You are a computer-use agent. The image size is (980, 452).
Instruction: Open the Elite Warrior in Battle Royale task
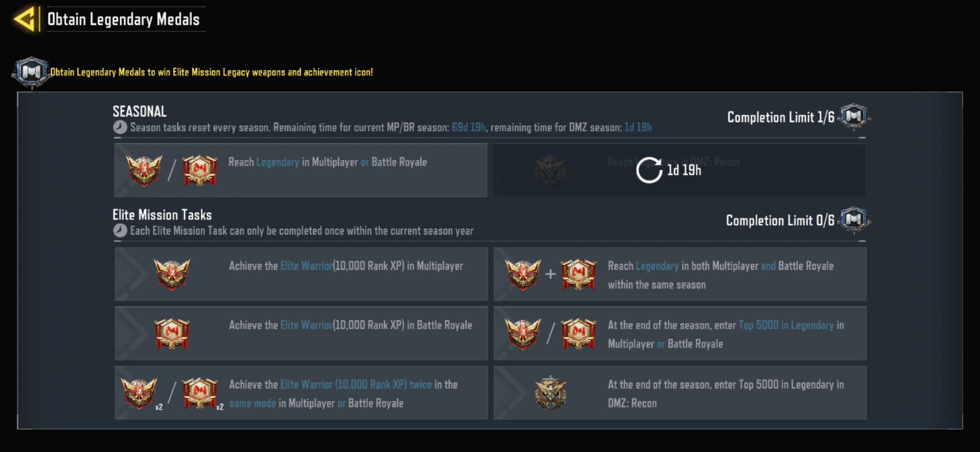pos(301,333)
